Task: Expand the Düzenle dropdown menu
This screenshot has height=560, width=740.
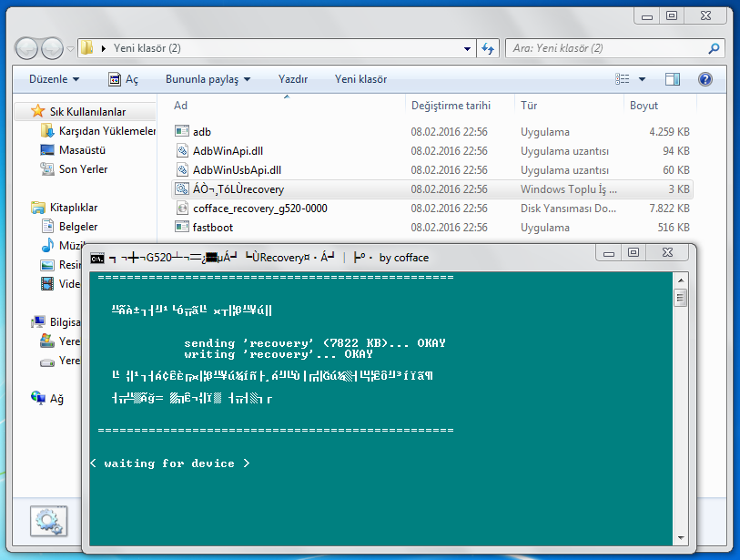Action: click(x=54, y=79)
